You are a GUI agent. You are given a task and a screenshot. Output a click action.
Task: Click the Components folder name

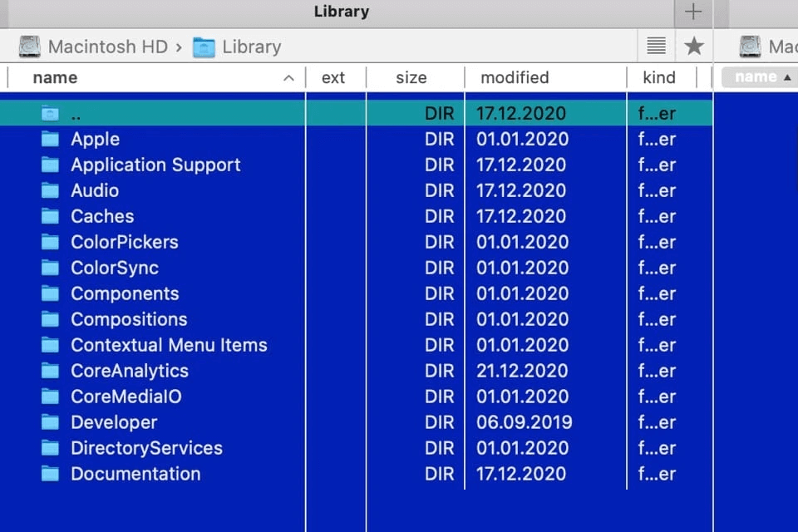pyautogui.click(x=125, y=293)
